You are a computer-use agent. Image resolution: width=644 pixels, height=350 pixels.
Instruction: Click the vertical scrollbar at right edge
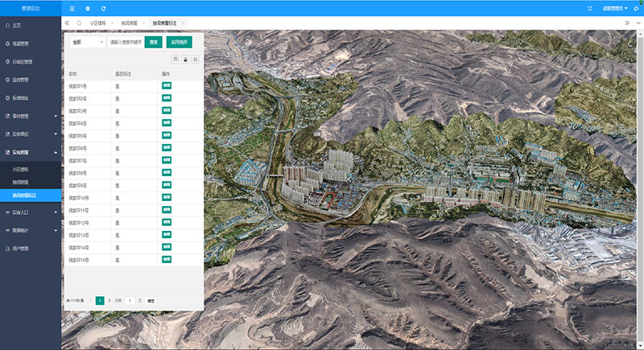640,189
